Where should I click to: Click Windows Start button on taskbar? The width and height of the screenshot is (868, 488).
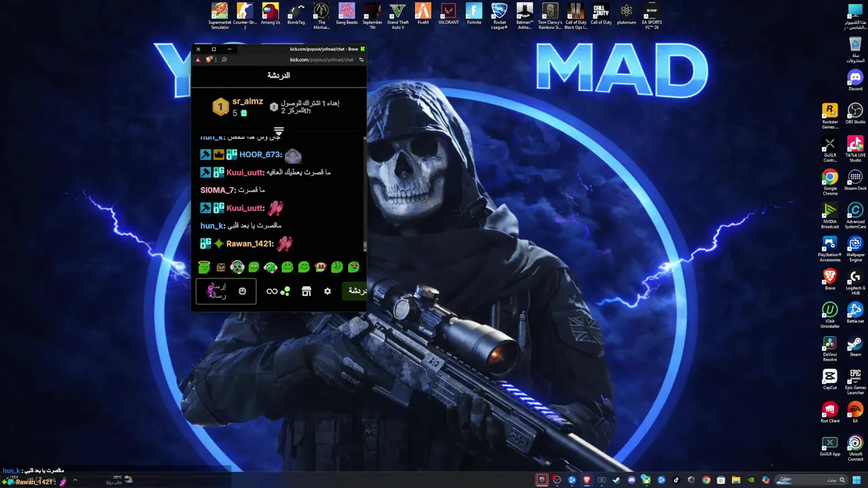856,480
